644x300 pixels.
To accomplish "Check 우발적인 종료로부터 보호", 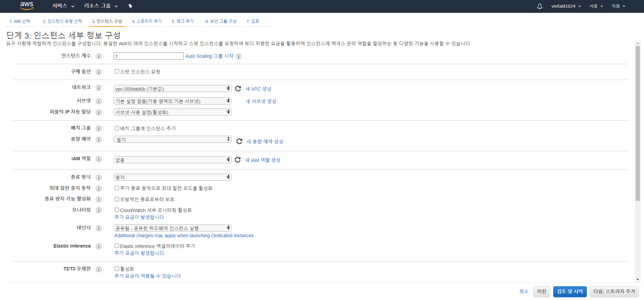I will (117, 199).
